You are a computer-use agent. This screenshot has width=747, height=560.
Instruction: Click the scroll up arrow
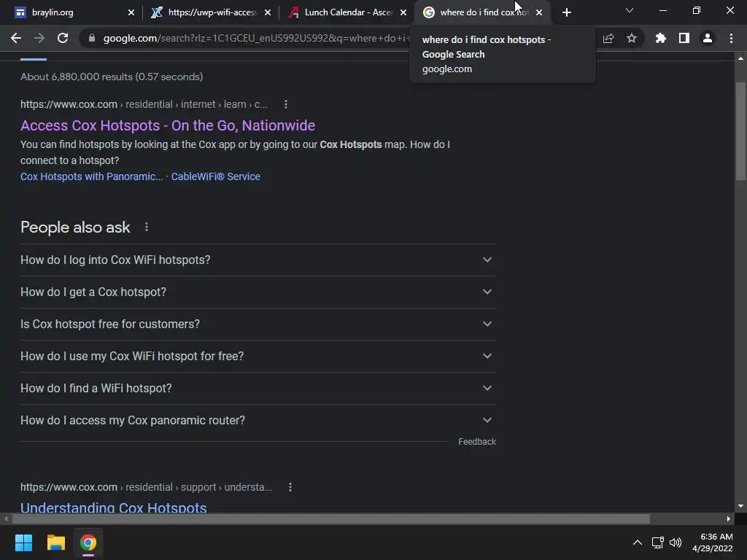pyautogui.click(x=740, y=58)
